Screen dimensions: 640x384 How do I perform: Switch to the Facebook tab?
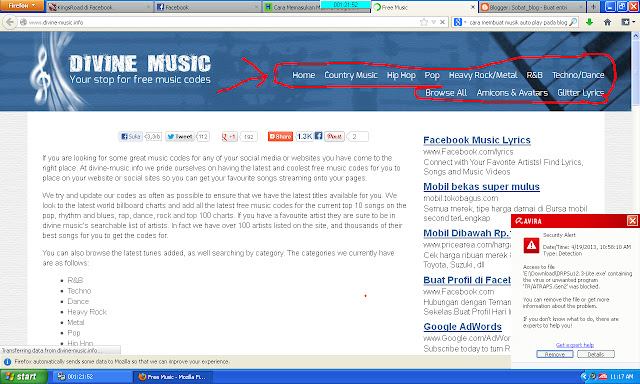pos(207,7)
